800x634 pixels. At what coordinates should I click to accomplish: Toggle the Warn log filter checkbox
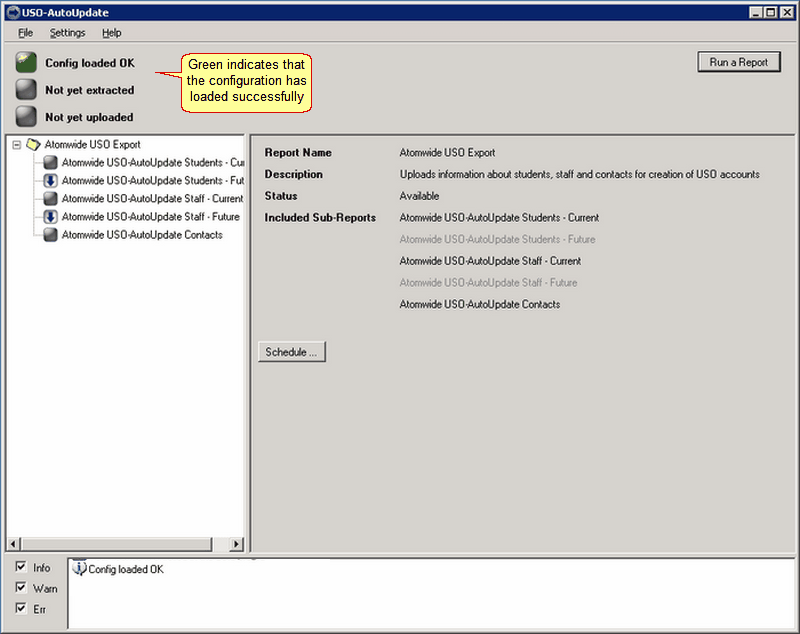[x=21, y=588]
